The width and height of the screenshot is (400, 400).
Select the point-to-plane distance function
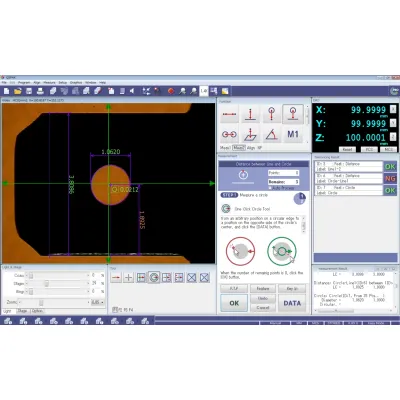tap(250, 134)
